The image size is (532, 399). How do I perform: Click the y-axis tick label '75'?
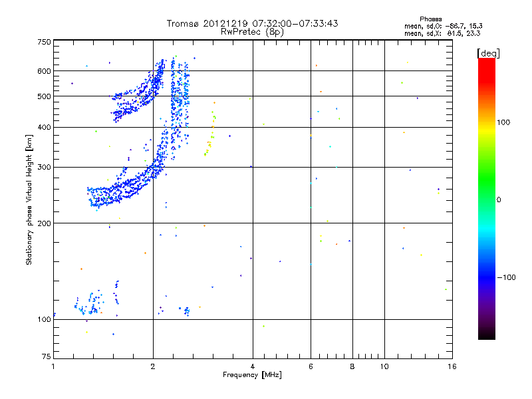[x=47, y=356]
